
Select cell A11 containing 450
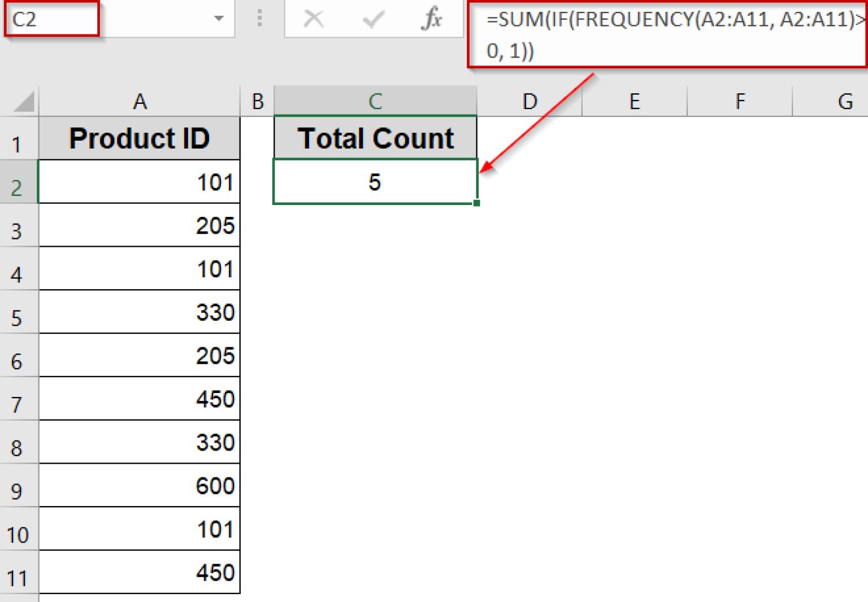point(140,573)
